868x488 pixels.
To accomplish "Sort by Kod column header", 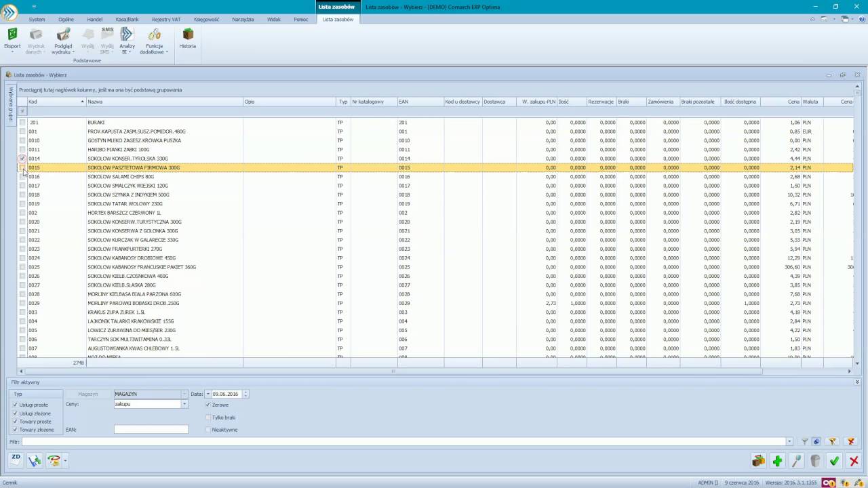I will tap(56, 102).
